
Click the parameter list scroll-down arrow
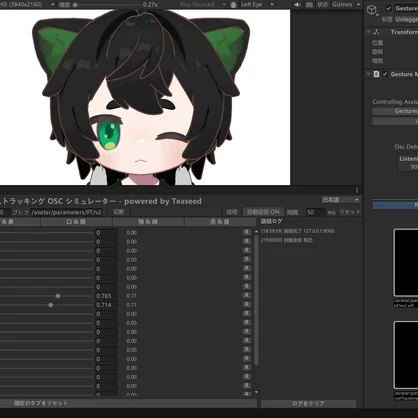pyautogui.click(x=256, y=392)
